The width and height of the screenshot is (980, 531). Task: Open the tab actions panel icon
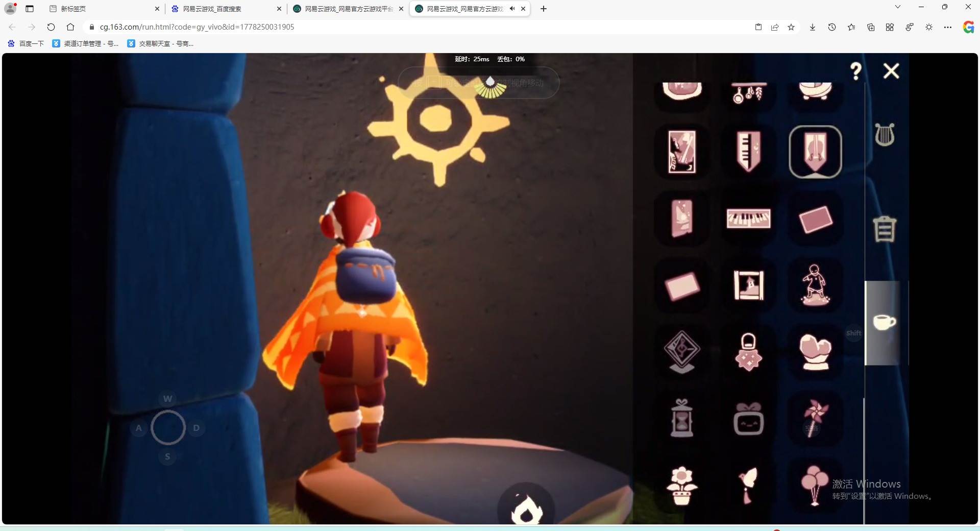point(30,9)
